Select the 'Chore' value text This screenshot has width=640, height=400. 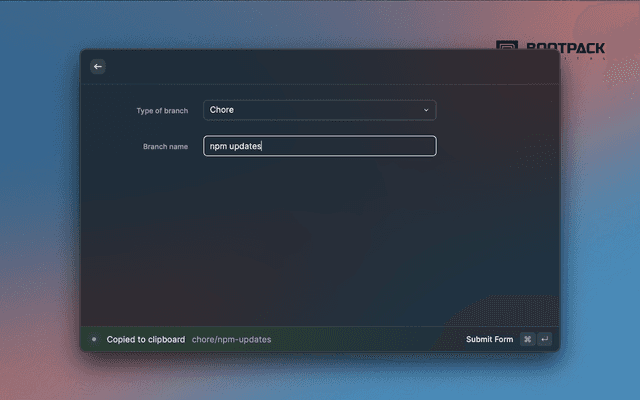pyautogui.click(x=222, y=110)
